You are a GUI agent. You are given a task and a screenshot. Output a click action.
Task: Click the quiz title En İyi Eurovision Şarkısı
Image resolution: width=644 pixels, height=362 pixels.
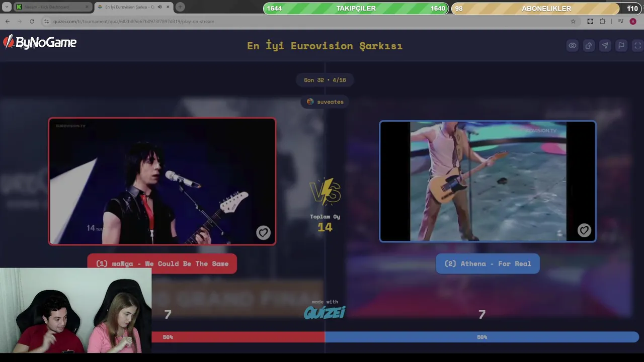point(325,46)
